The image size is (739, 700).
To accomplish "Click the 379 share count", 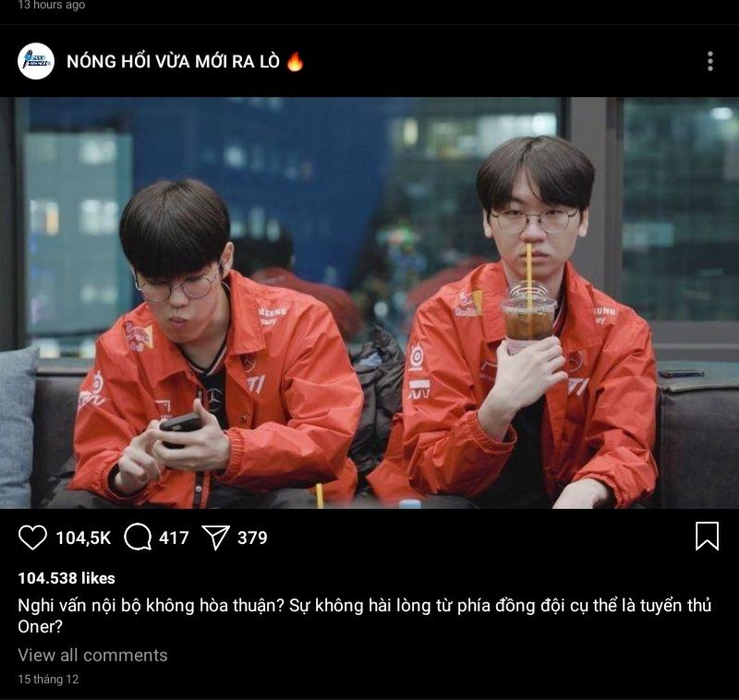I will point(252,538).
